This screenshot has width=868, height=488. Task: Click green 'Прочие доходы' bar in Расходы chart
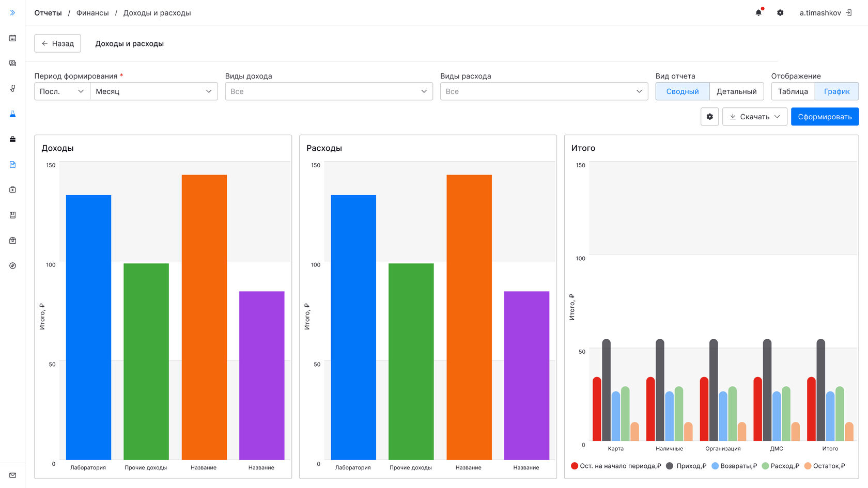411,361
